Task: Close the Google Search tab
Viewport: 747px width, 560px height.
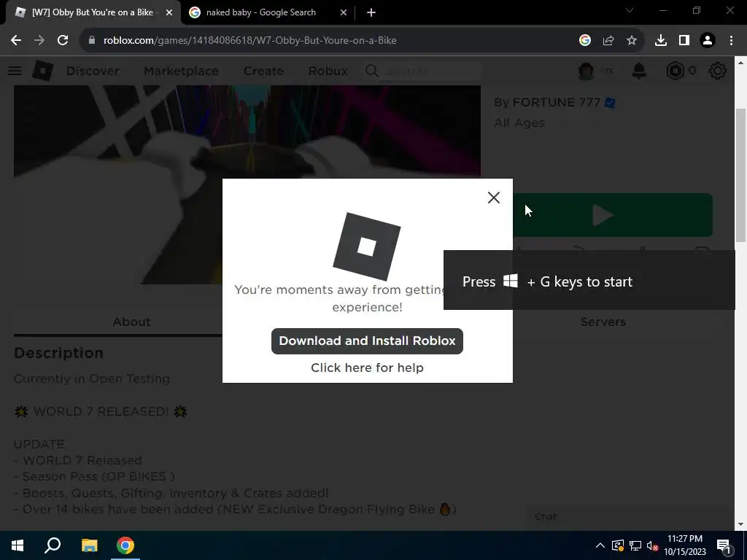Action: pos(344,13)
